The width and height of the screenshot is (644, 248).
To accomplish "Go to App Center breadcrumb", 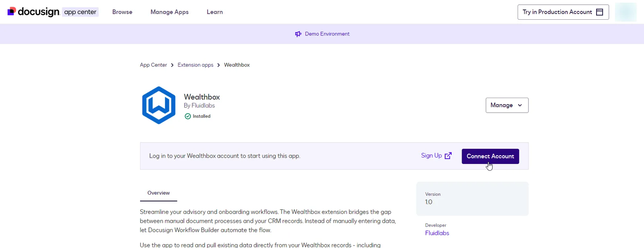I will pyautogui.click(x=153, y=65).
